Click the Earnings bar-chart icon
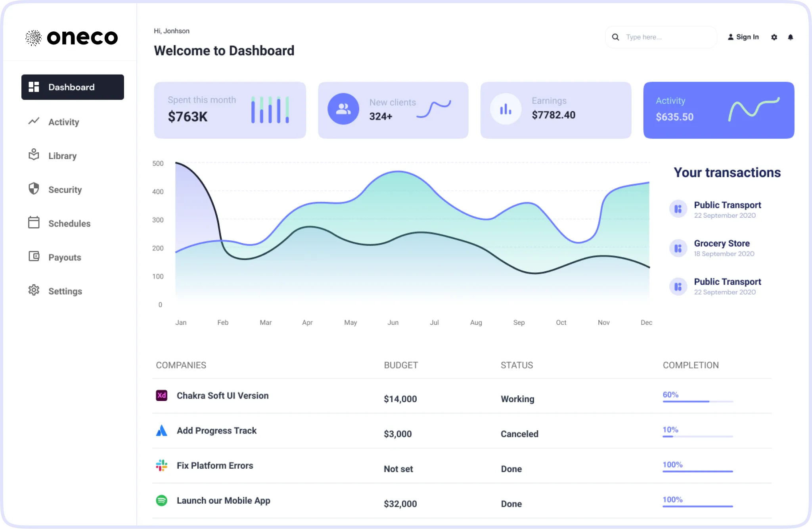Image resolution: width=812 pixels, height=529 pixels. pyautogui.click(x=506, y=109)
